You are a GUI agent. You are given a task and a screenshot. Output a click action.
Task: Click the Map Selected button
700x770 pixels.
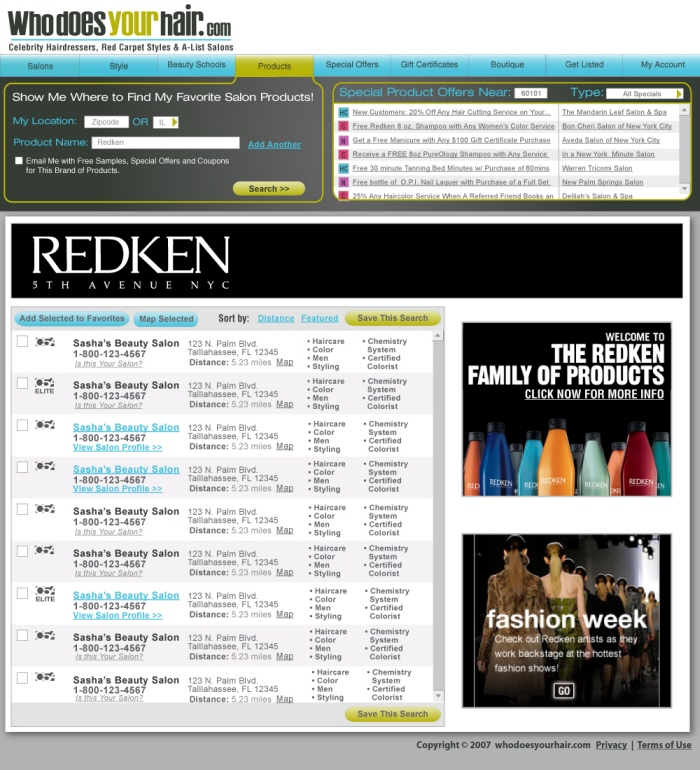click(x=166, y=319)
